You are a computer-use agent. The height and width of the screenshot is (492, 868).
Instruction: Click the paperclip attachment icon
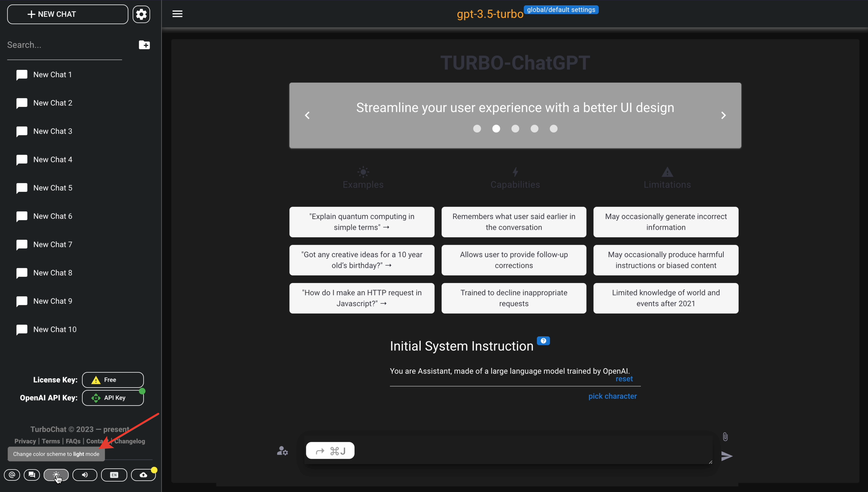point(725,437)
